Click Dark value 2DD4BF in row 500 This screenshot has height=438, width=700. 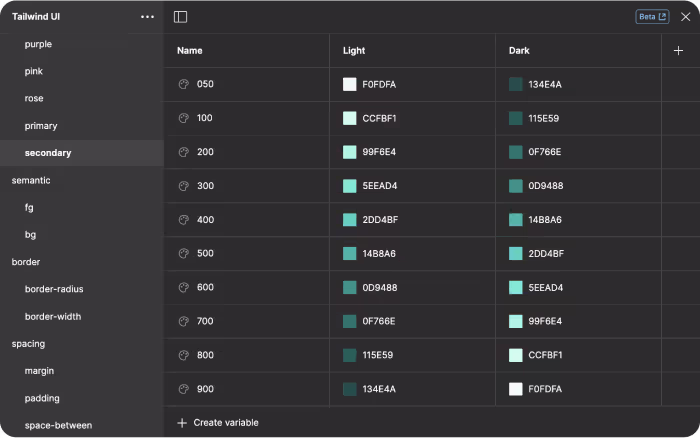546,254
